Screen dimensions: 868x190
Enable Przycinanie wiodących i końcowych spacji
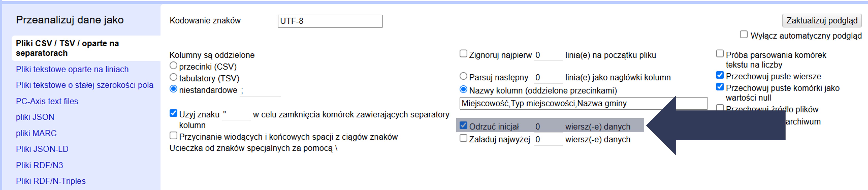tap(173, 136)
